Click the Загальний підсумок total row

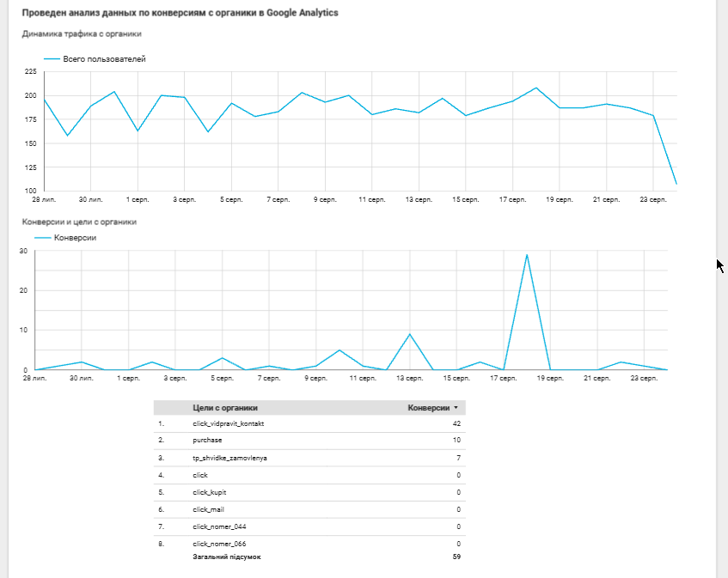[309, 557]
